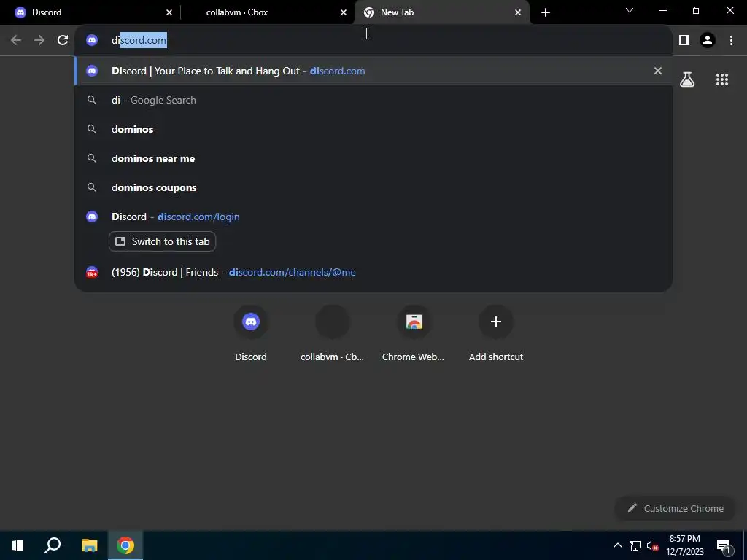Choose the 'dominos near me' suggestion
This screenshot has height=560, width=747.
pyautogui.click(x=373, y=158)
